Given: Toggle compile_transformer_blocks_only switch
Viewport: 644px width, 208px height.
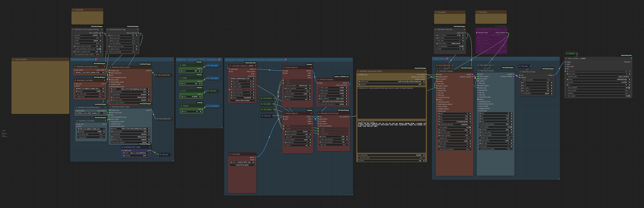Looking at the screenshot, I should click(x=100, y=49).
